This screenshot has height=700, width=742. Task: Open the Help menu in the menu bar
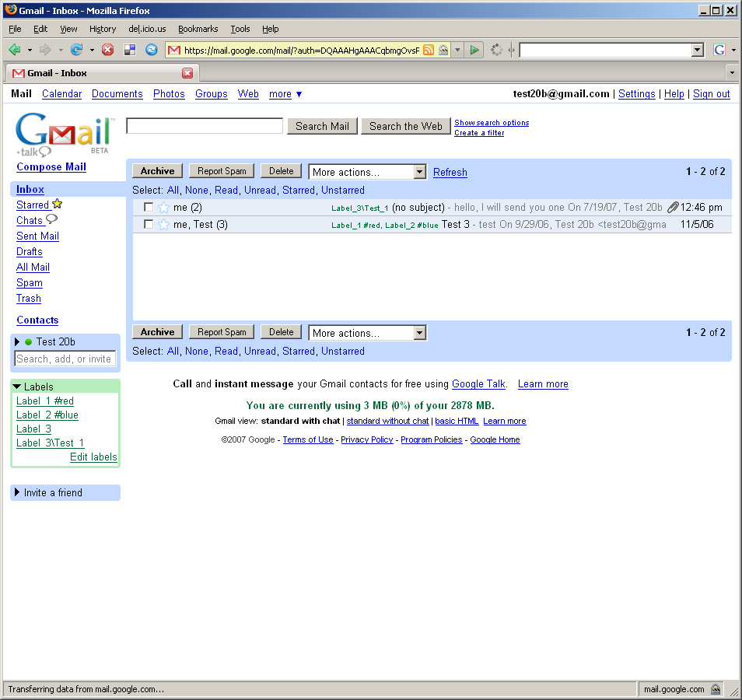270,29
